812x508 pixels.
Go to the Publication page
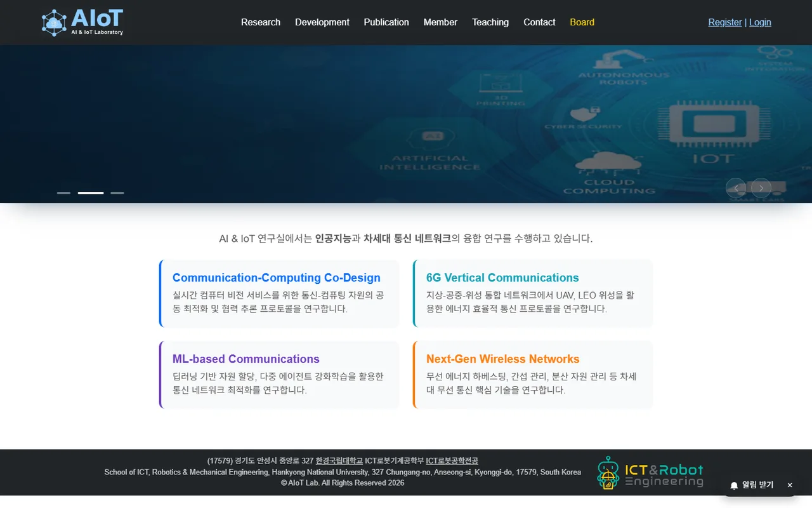(386, 22)
